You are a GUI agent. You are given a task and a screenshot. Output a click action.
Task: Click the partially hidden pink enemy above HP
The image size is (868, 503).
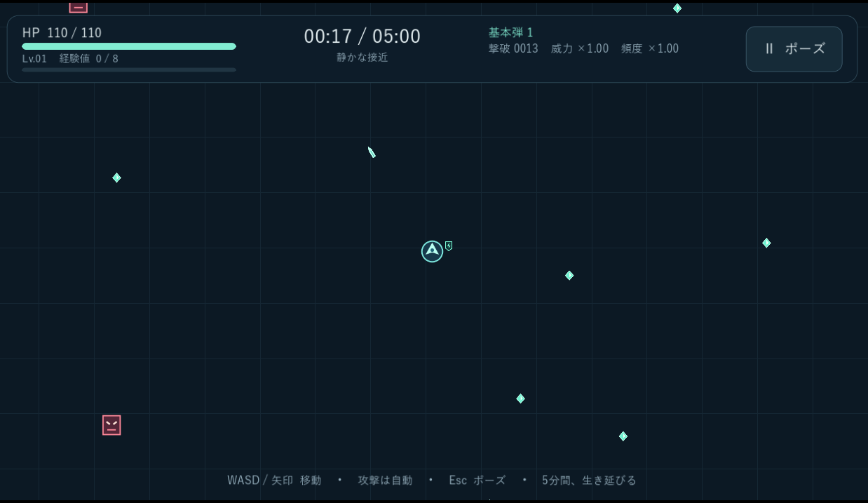pos(79,7)
